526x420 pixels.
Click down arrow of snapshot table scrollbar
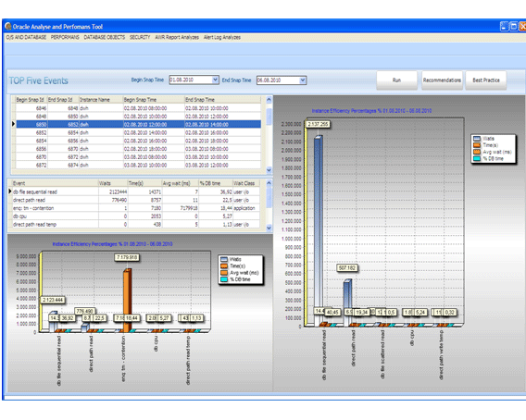coord(269,170)
